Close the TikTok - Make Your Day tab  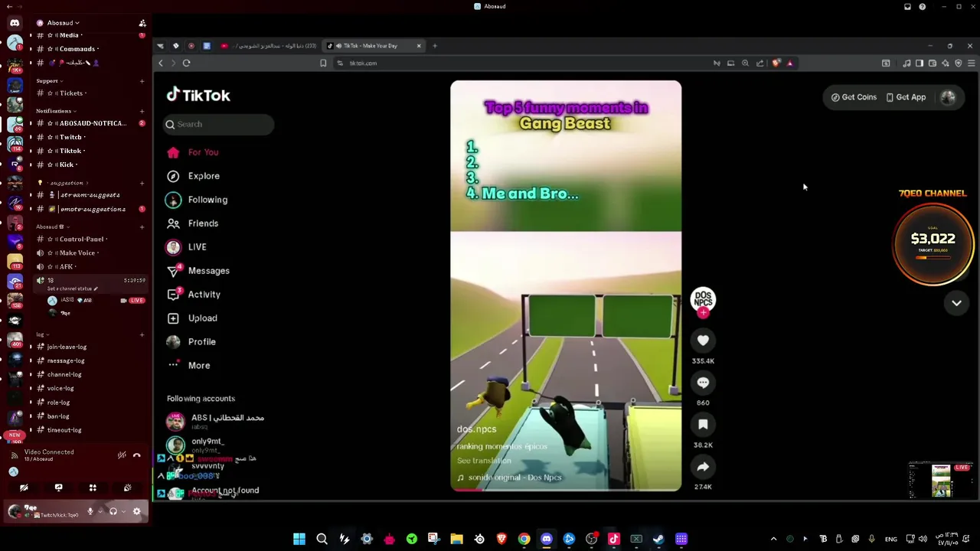click(419, 46)
